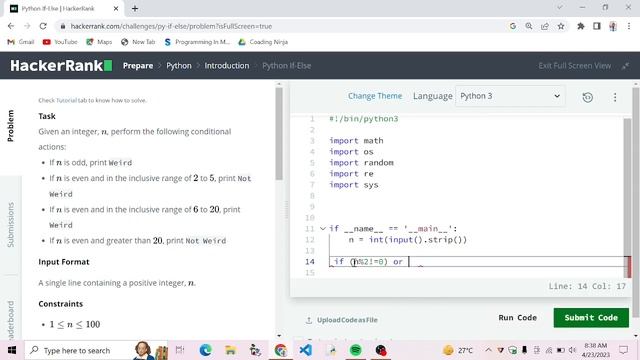Go to Python in breadcrumb

179,66
